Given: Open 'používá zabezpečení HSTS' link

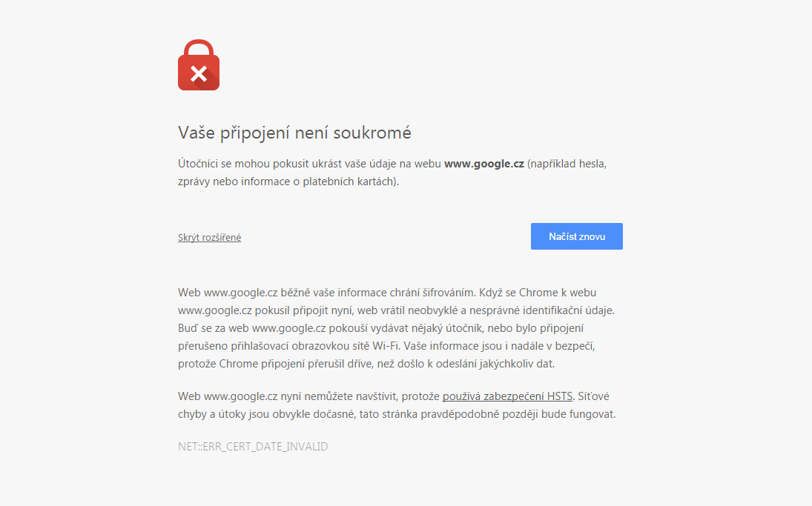Looking at the screenshot, I should point(507,396).
